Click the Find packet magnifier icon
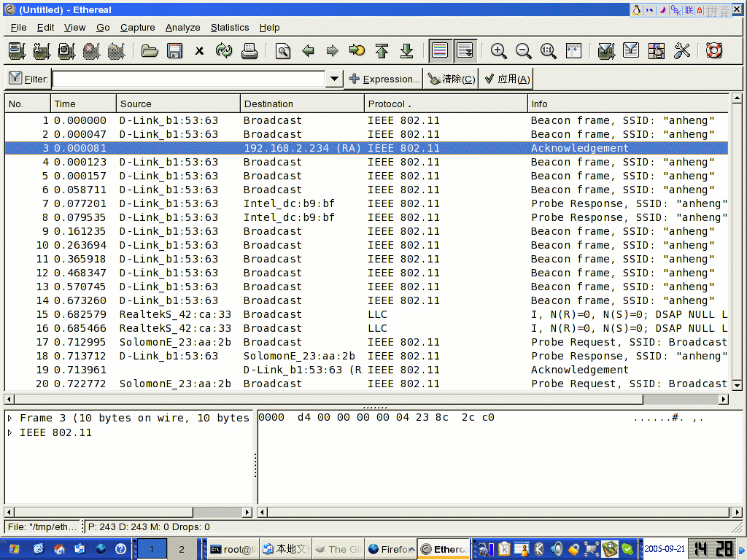The width and height of the screenshot is (747, 560). click(x=283, y=51)
